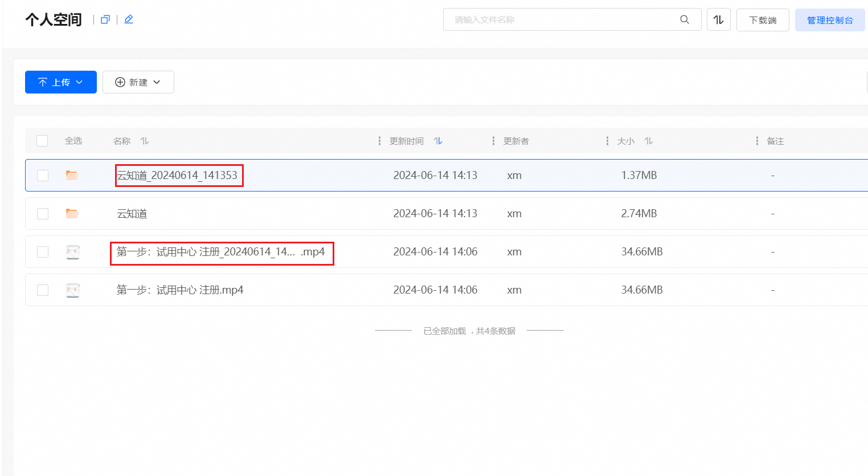Click the 已全部加载，共4条数据 footer text
868x476 pixels.
click(469, 331)
